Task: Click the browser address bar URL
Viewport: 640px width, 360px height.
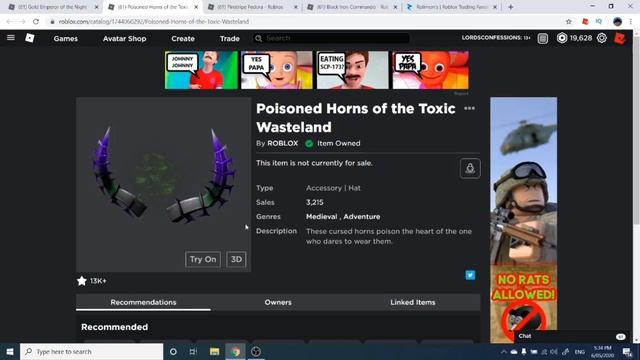Action: point(154,22)
